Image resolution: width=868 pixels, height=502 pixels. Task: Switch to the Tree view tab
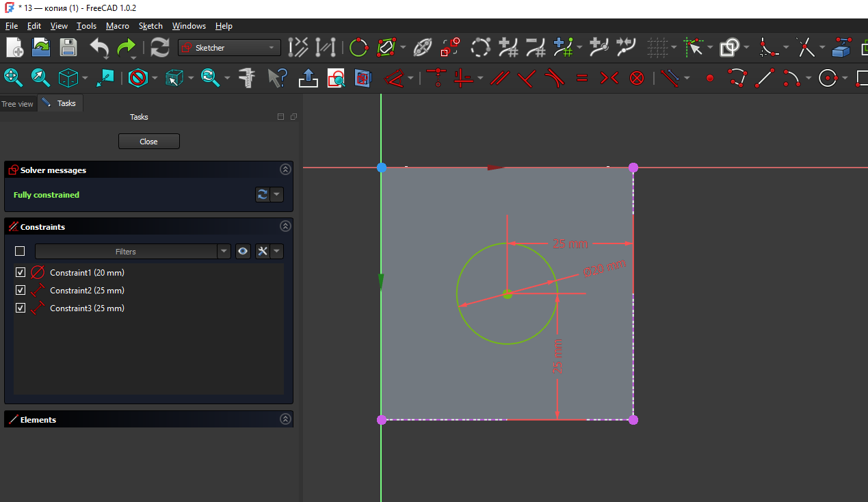[18, 104]
